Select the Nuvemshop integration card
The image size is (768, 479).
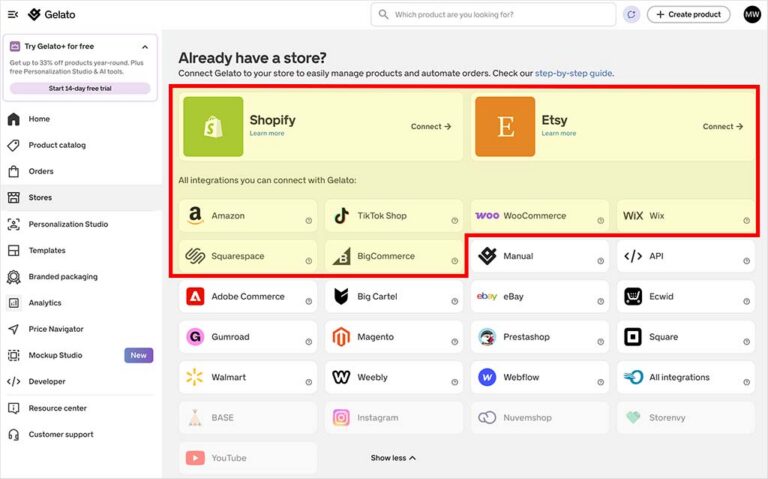540,417
